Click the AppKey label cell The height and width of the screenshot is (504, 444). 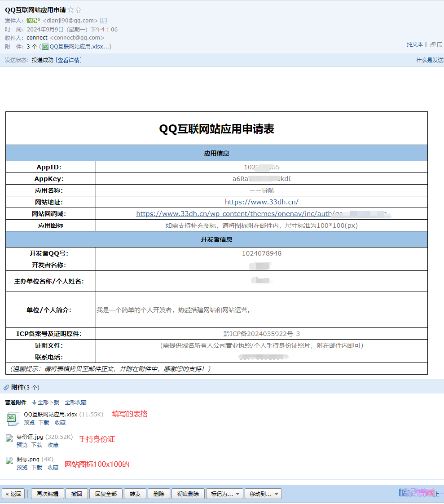click(x=51, y=179)
